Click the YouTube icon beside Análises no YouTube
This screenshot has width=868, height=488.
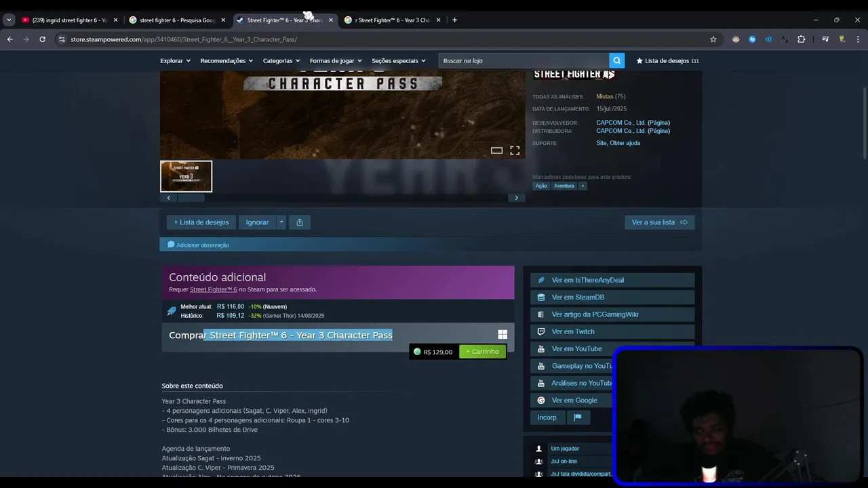[540, 383]
